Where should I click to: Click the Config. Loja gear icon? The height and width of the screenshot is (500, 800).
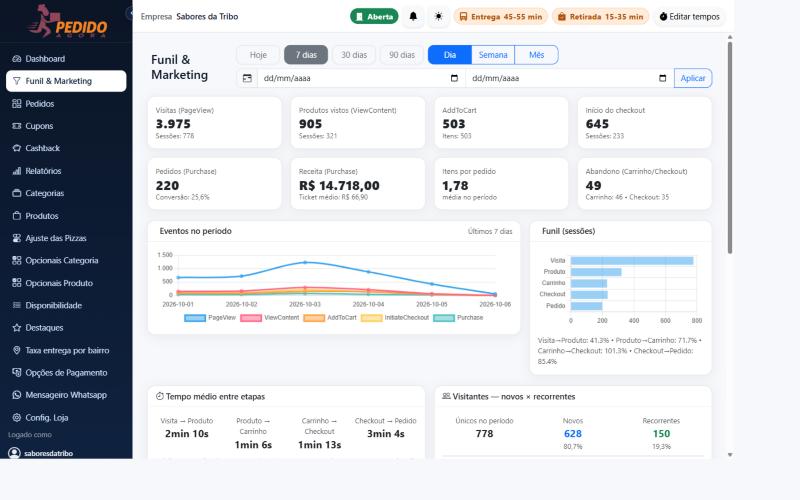[17, 418]
